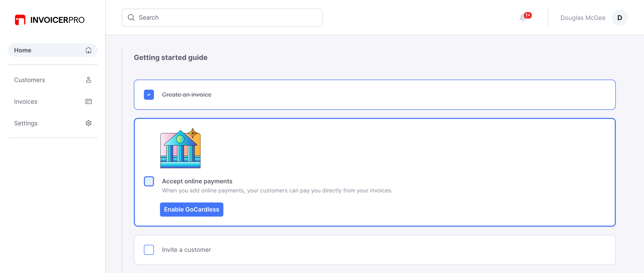Image resolution: width=644 pixels, height=273 pixels.
Task: Click the Enable GoCardless button
Action: click(x=192, y=210)
